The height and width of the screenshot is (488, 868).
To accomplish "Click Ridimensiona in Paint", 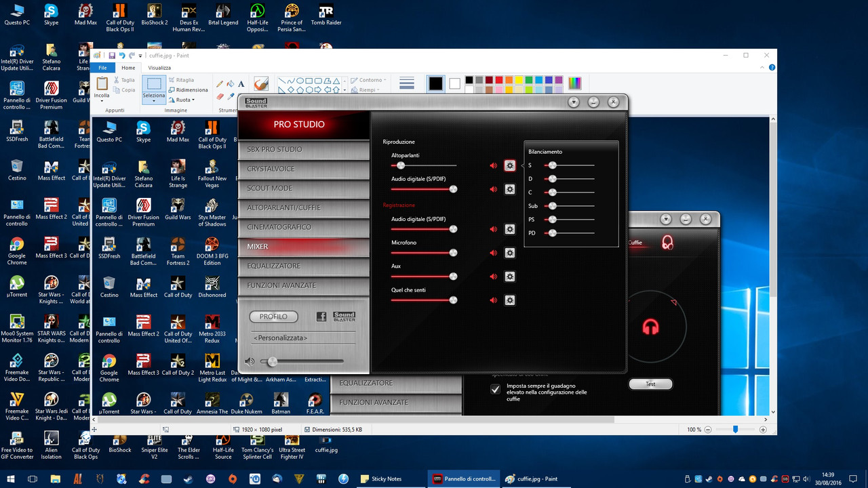I will coord(189,89).
